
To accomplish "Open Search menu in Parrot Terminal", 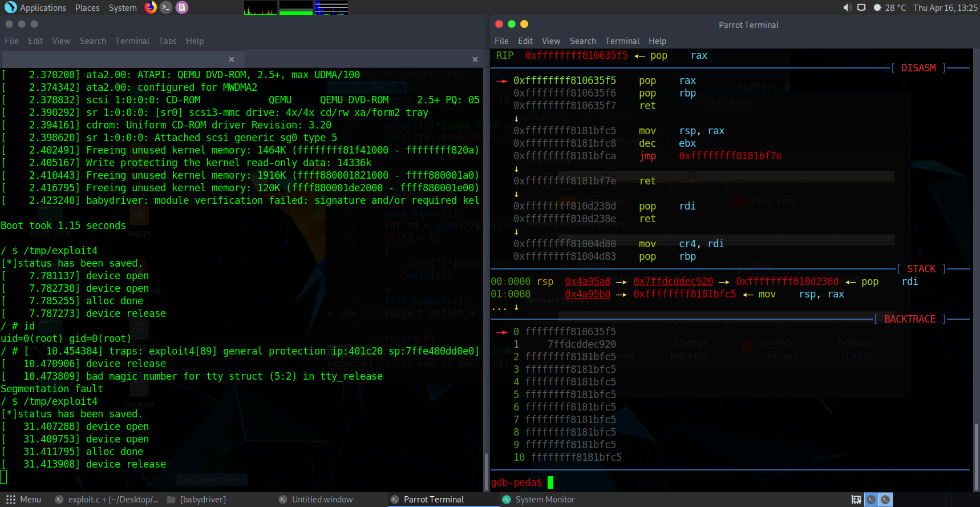I will point(583,41).
